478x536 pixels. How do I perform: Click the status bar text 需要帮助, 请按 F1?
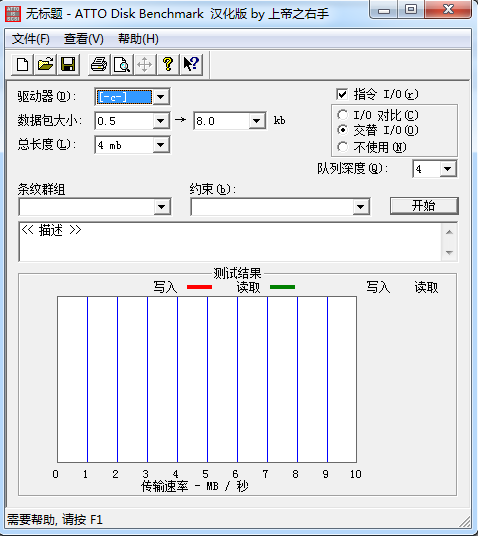(x=55, y=520)
